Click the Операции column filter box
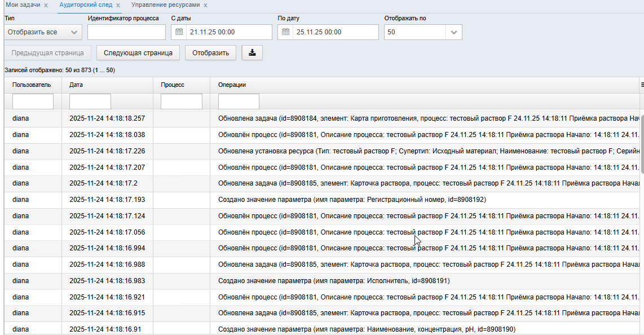The image size is (644, 335). click(239, 102)
